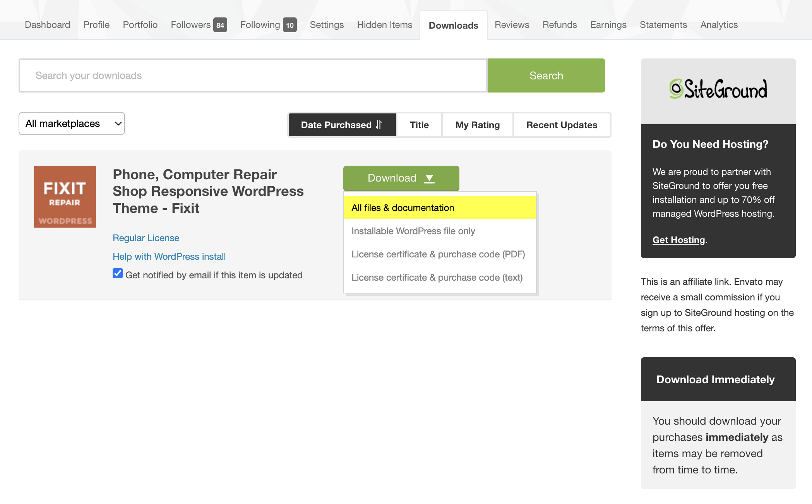Image resolution: width=812 pixels, height=504 pixels.
Task: Switch to the Reviews tab
Action: click(x=512, y=25)
